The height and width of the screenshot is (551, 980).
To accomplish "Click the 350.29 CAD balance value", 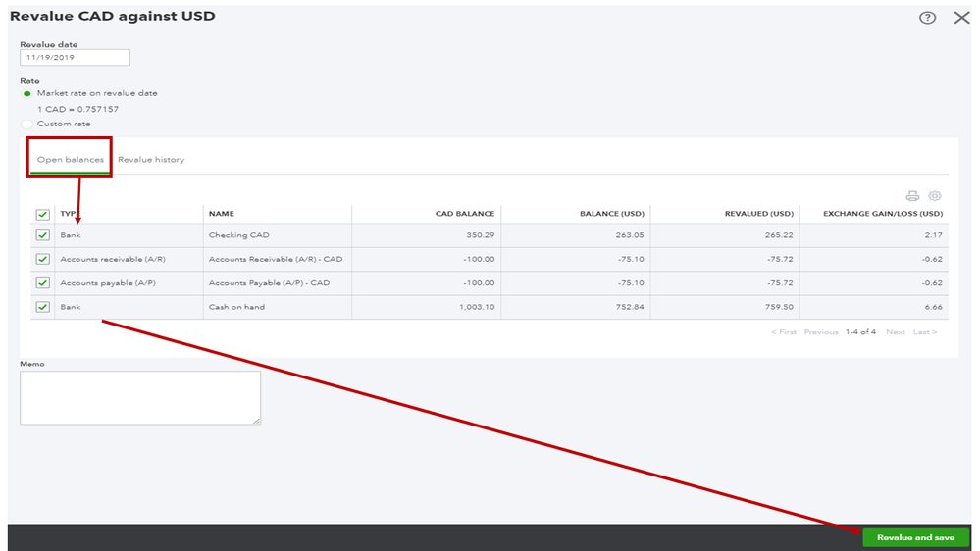I will 480,235.
